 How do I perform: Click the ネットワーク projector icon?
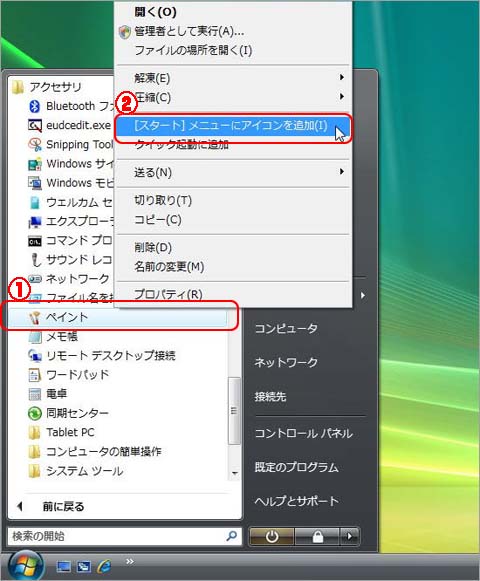coord(34,279)
